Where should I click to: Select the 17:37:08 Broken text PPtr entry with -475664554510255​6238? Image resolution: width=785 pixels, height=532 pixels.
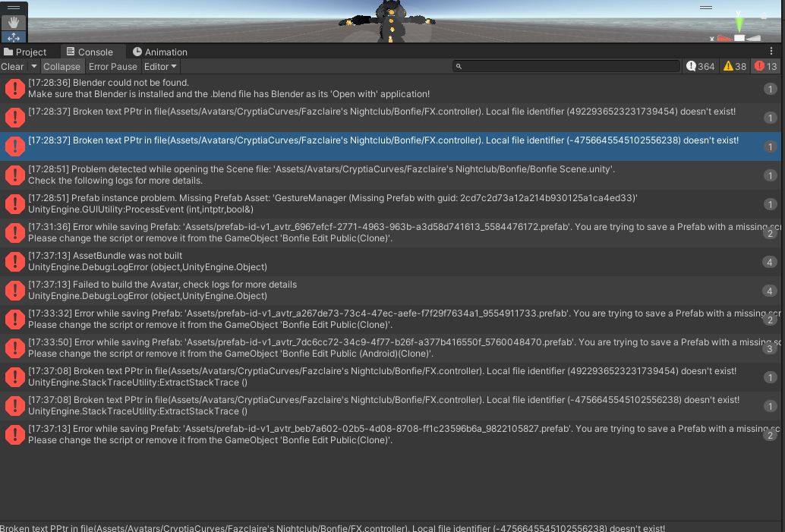(390, 406)
